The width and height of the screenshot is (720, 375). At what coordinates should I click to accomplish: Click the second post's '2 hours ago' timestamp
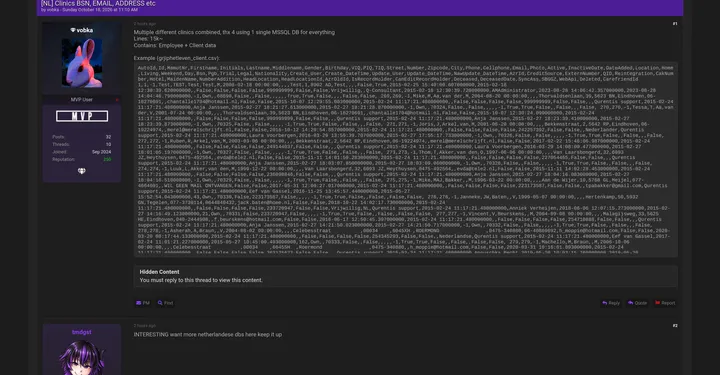pos(145,326)
